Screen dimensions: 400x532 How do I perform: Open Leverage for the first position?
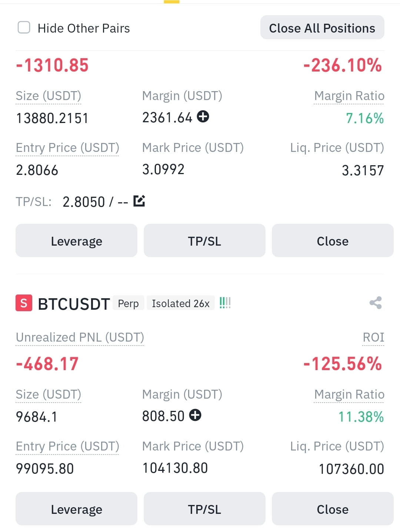click(x=76, y=240)
